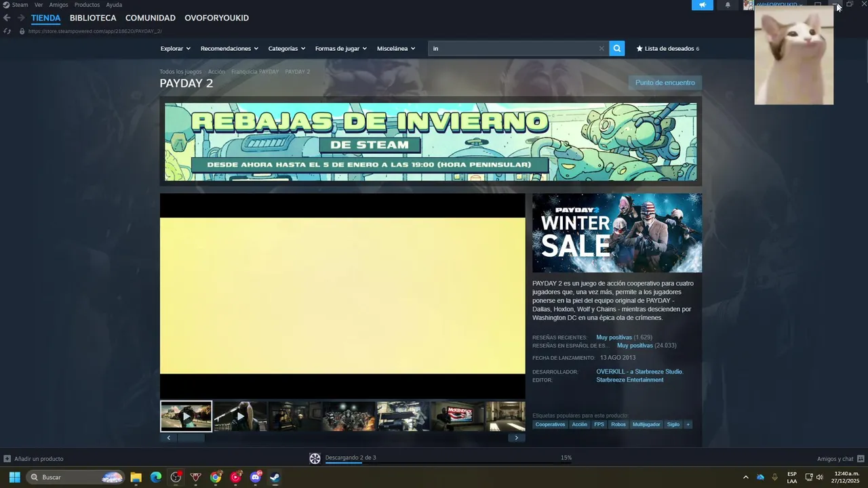Open the Ayuda menu
Viewport: 868px width, 488px height.
(114, 5)
